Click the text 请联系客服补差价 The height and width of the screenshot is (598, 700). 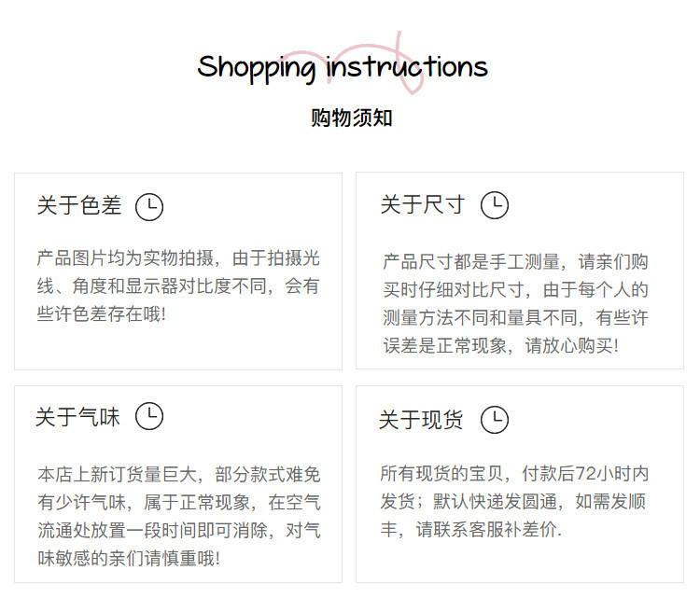495,529
